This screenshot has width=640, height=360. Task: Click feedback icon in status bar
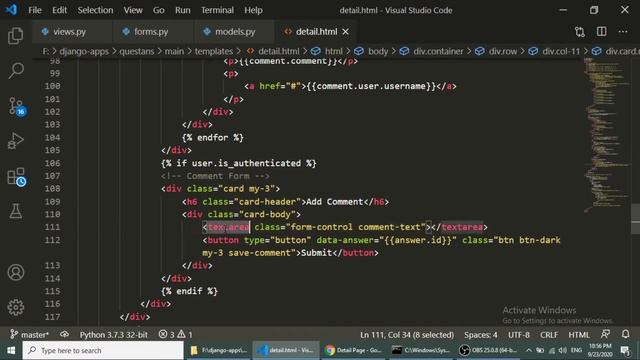605,334
